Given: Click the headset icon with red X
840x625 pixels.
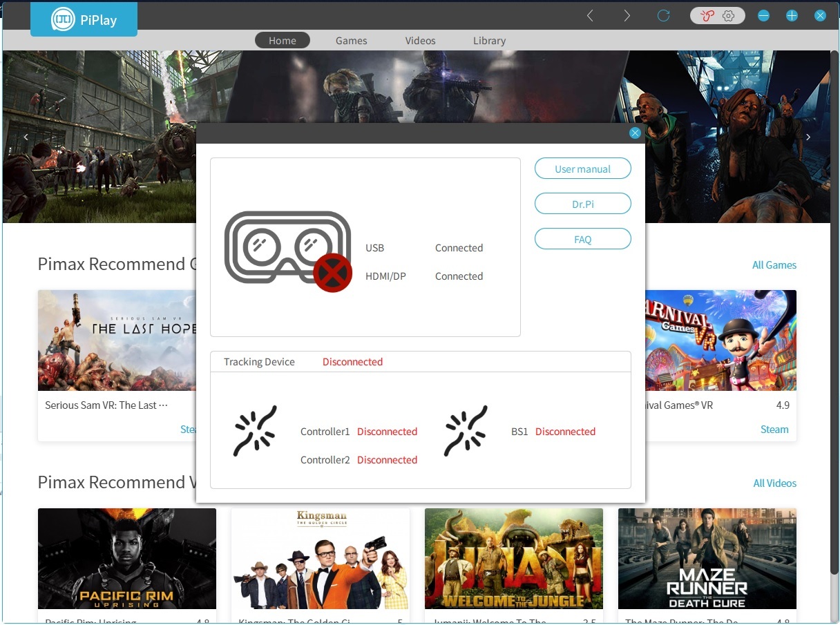Looking at the screenshot, I should (x=289, y=250).
